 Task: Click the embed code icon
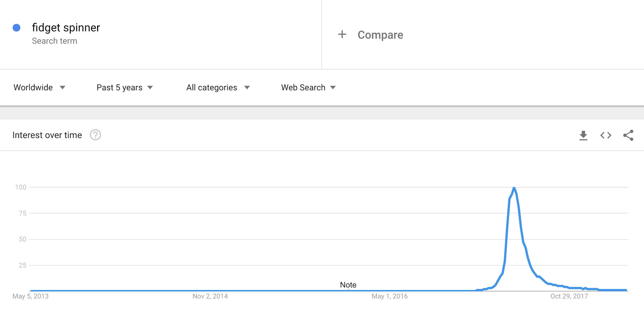pos(606,135)
